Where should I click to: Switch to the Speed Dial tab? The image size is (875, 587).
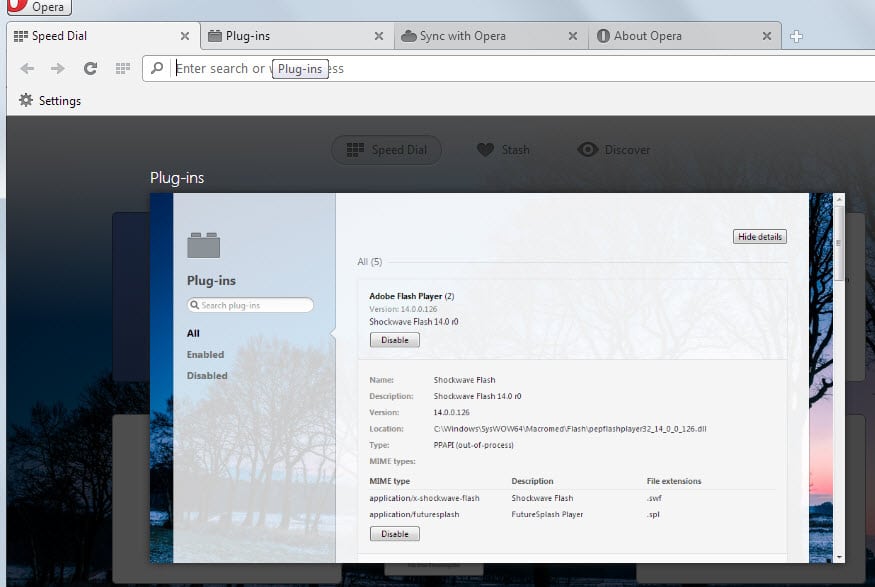103,36
